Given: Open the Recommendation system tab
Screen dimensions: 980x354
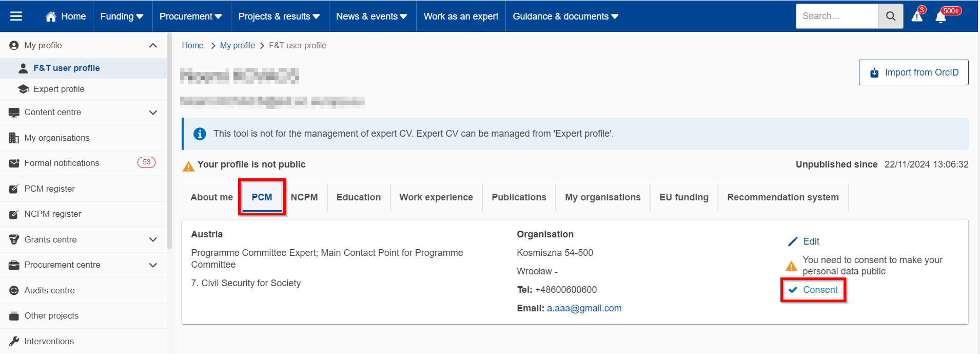Looking at the screenshot, I should [x=783, y=197].
